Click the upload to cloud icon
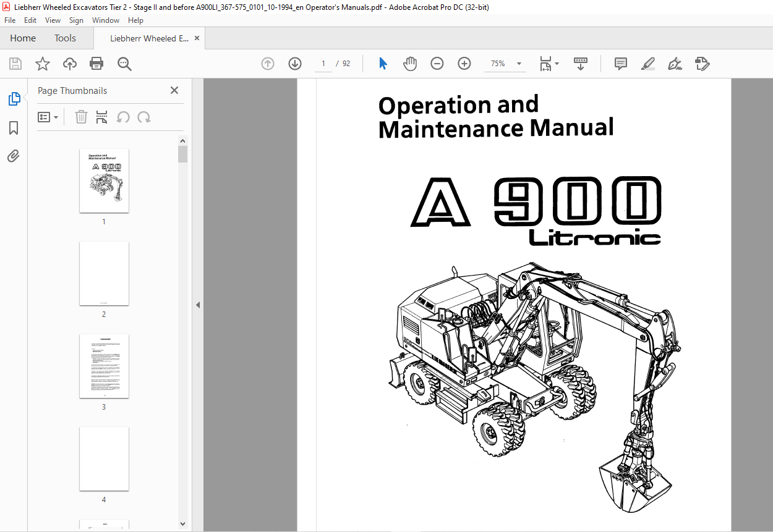This screenshot has height=532, width=773. [70, 64]
